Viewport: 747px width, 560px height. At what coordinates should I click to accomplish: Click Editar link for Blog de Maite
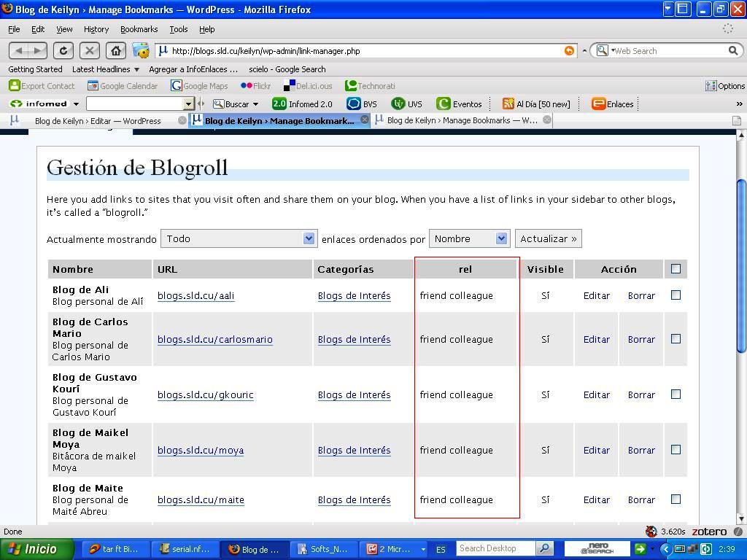596,499
